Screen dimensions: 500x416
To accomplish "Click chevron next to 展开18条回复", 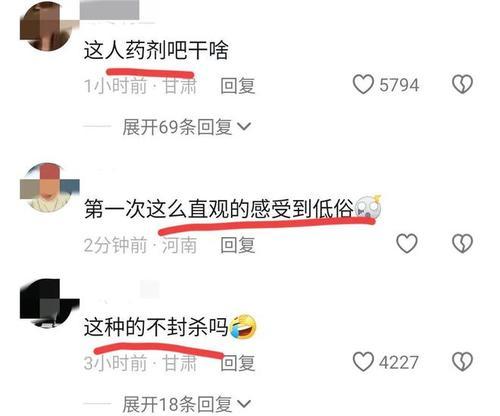I will (244, 404).
